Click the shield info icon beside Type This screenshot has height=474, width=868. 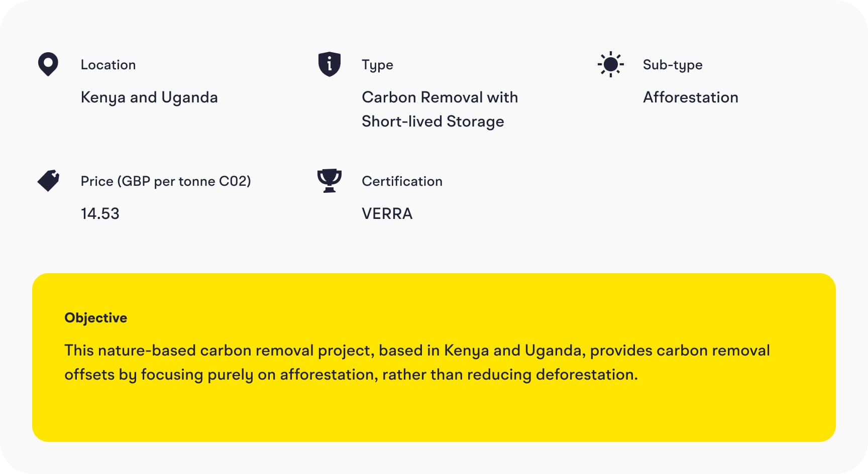[x=330, y=64]
